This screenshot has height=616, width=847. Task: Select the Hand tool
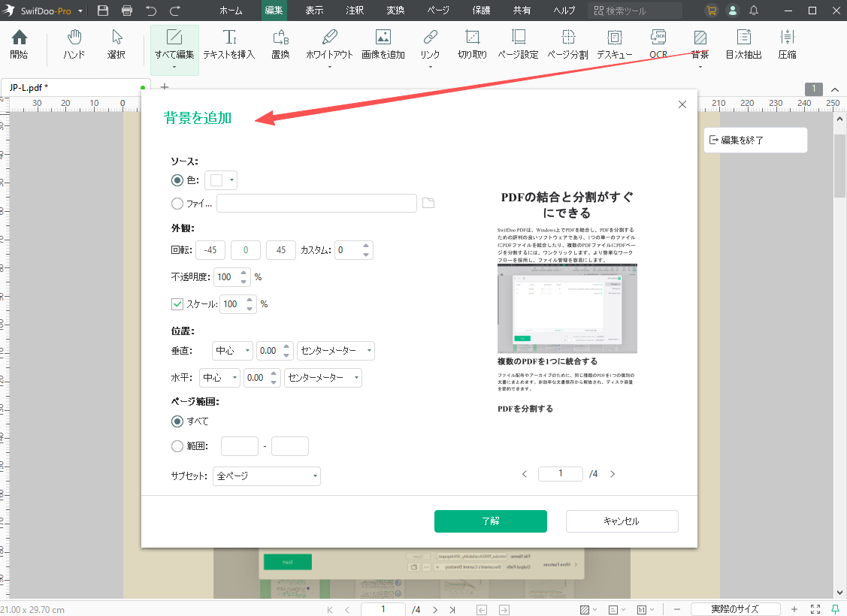(x=74, y=45)
